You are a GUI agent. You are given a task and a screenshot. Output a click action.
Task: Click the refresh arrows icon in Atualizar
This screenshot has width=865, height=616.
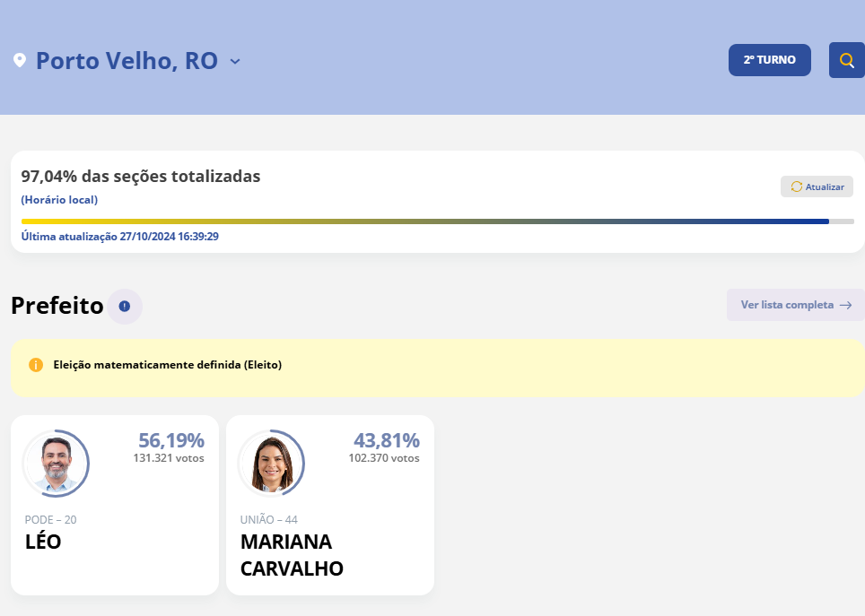tap(796, 187)
